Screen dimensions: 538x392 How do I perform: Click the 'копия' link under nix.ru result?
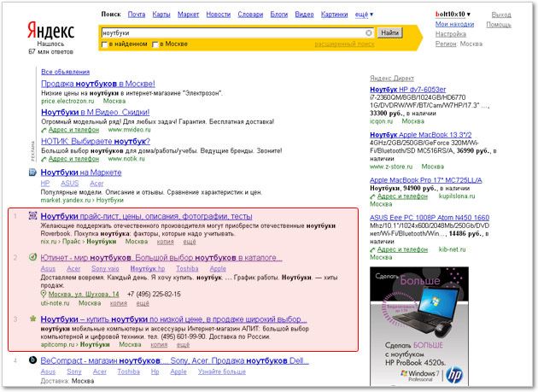[166, 242]
